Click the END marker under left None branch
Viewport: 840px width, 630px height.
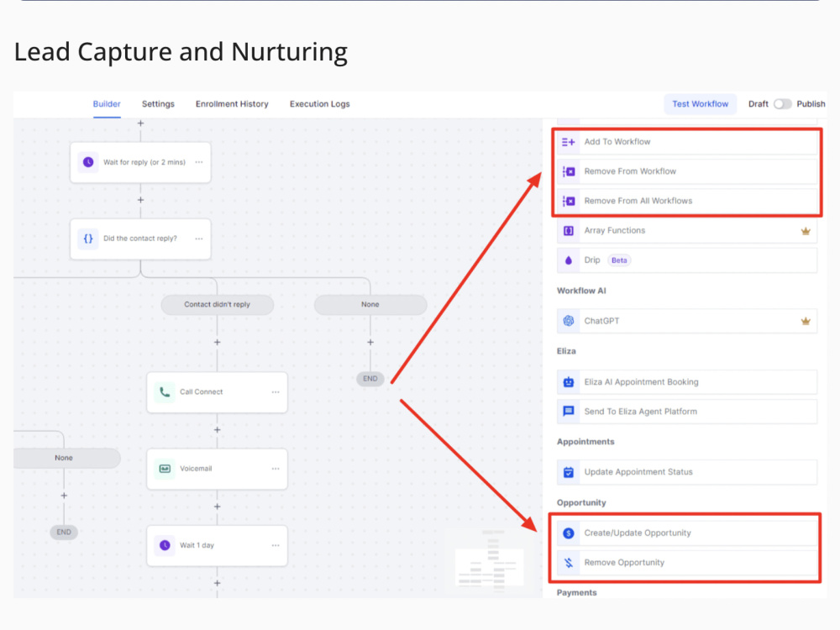click(64, 533)
